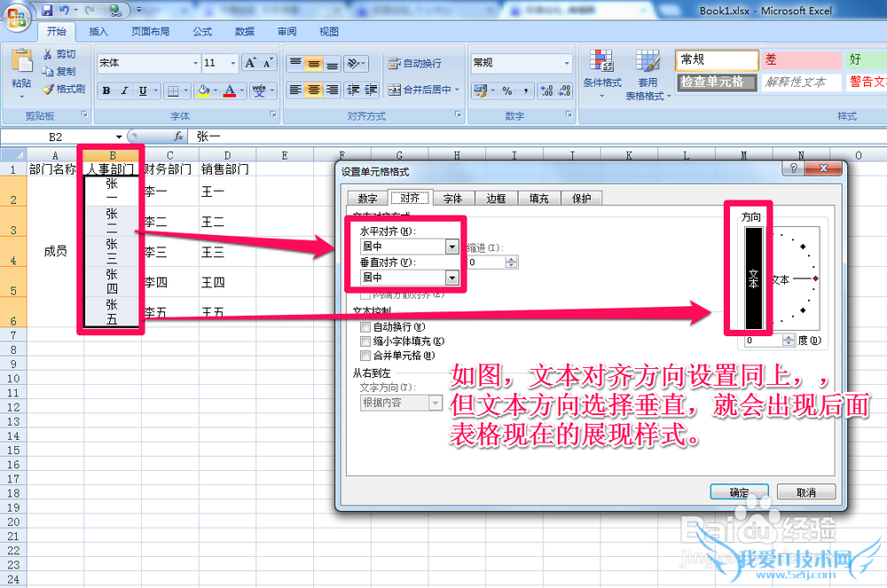Increase font size with large A

click(x=250, y=63)
